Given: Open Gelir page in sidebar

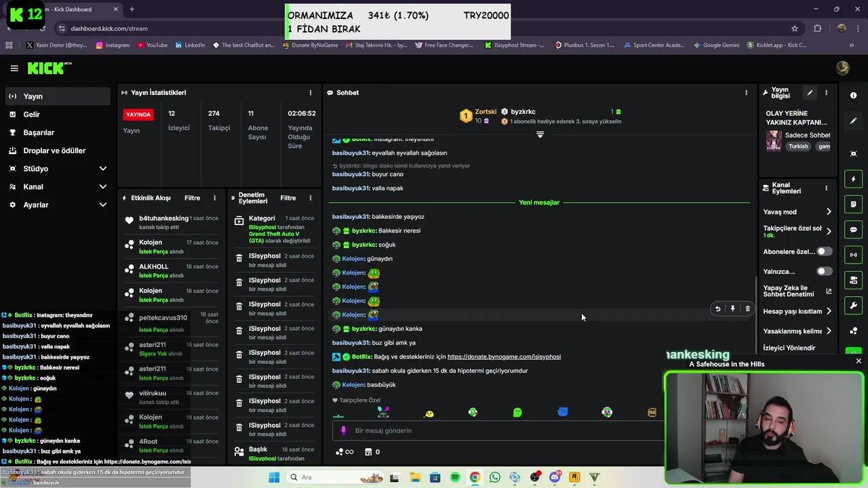Looking at the screenshot, I should click(x=57, y=115).
